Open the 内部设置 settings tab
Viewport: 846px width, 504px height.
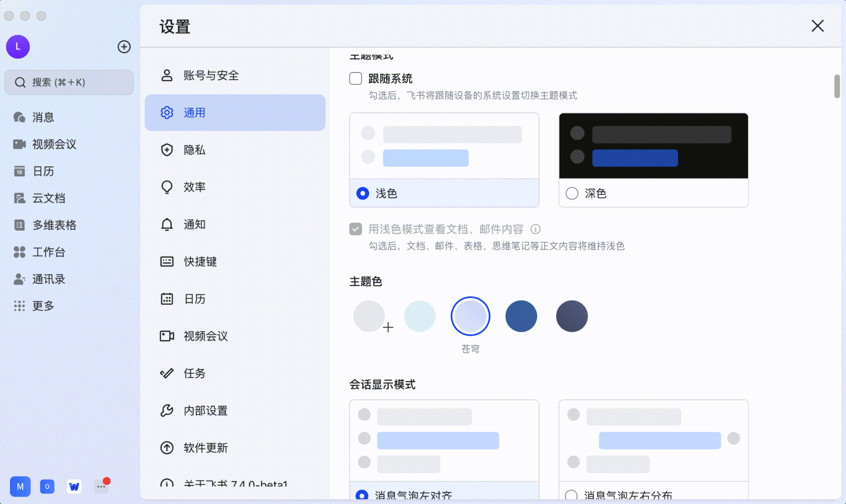point(235,411)
